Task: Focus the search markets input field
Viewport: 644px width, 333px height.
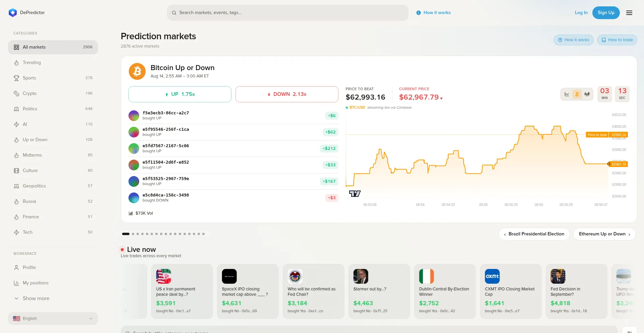Action: pyautogui.click(x=288, y=13)
